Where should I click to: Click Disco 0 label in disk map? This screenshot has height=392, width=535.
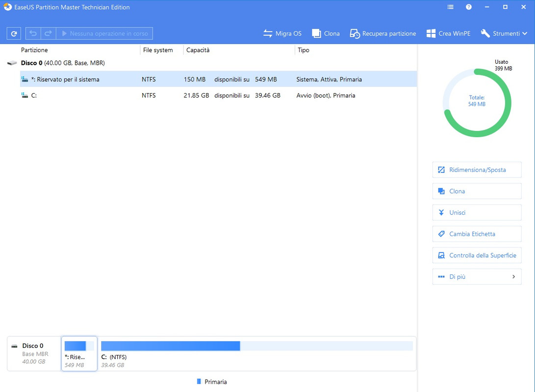tap(33, 345)
